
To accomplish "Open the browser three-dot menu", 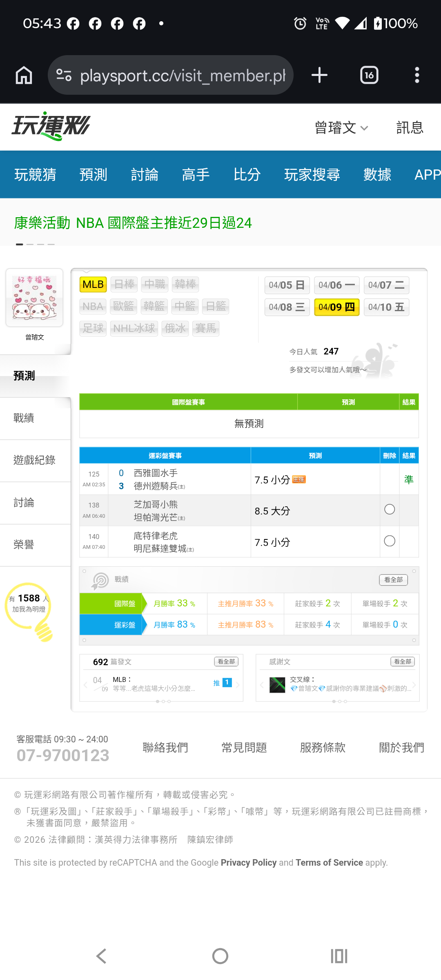I will [x=417, y=75].
